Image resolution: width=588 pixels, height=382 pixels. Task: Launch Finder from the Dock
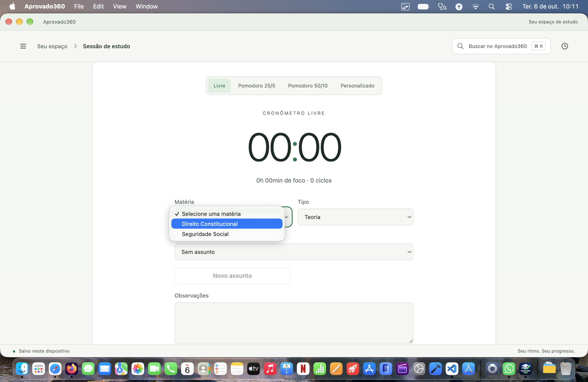pyautogui.click(x=22, y=369)
